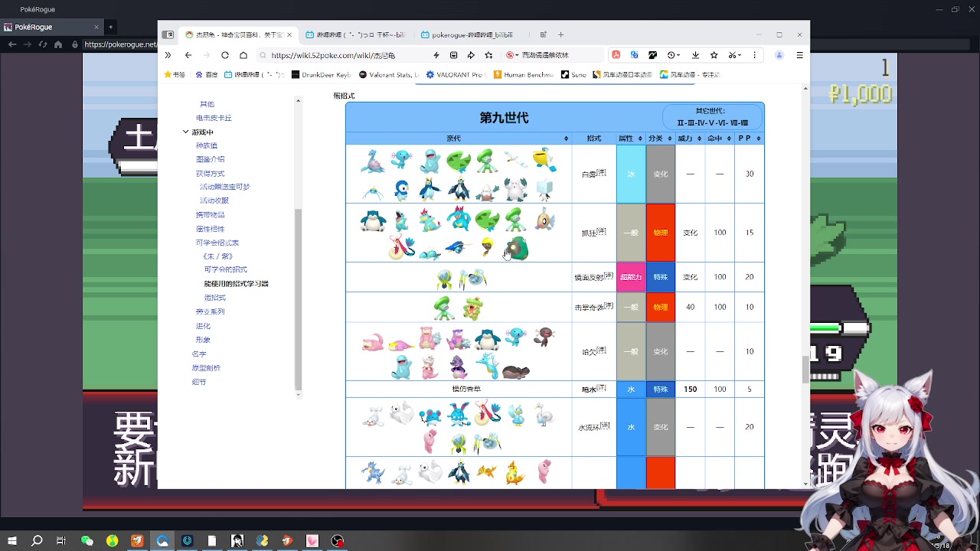Open OBS Studio from the taskbar

tap(338, 541)
